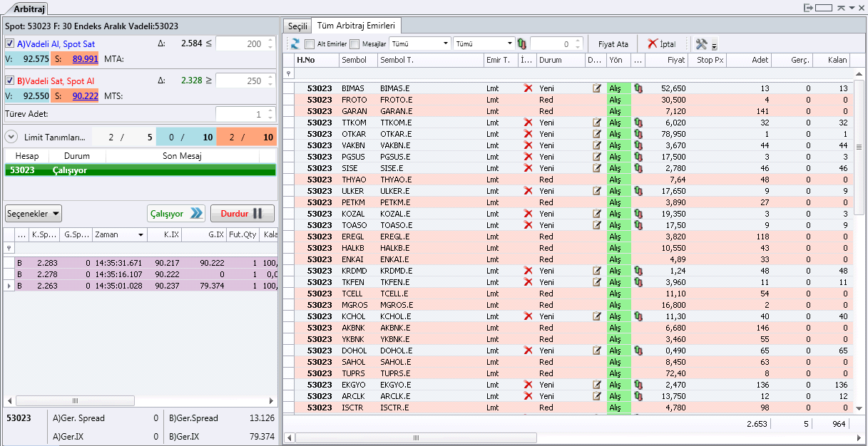Enable the Alt Emirler checkbox
The height and width of the screenshot is (446, 868).
310,43
